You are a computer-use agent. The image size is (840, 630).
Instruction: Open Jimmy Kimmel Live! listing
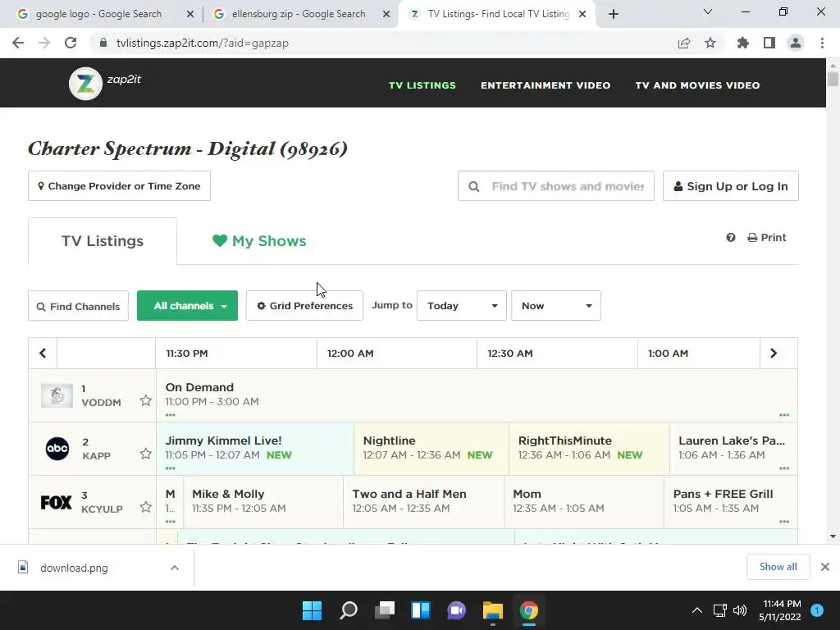(x=255, y=449)
